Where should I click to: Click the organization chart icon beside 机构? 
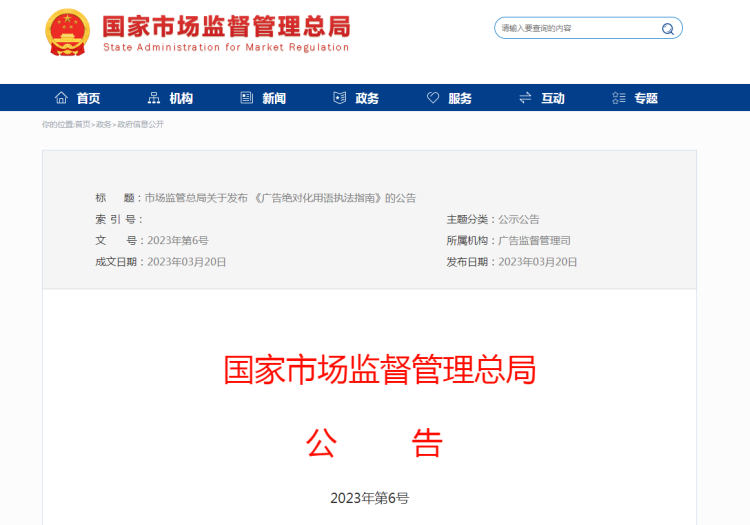point(153,98)
